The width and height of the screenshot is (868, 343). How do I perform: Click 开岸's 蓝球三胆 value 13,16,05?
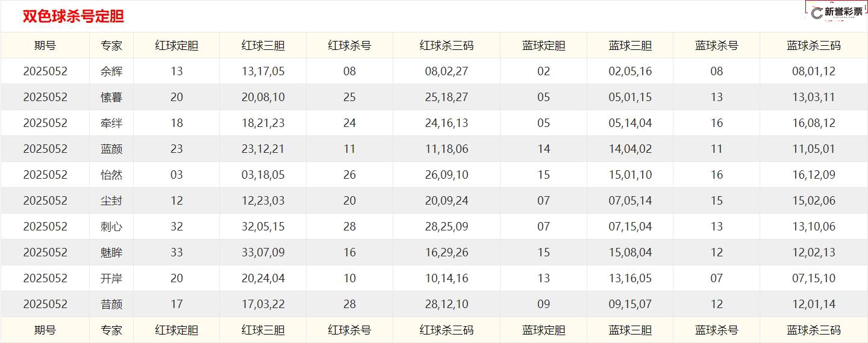pyautogui.click(x=630, y=278)
